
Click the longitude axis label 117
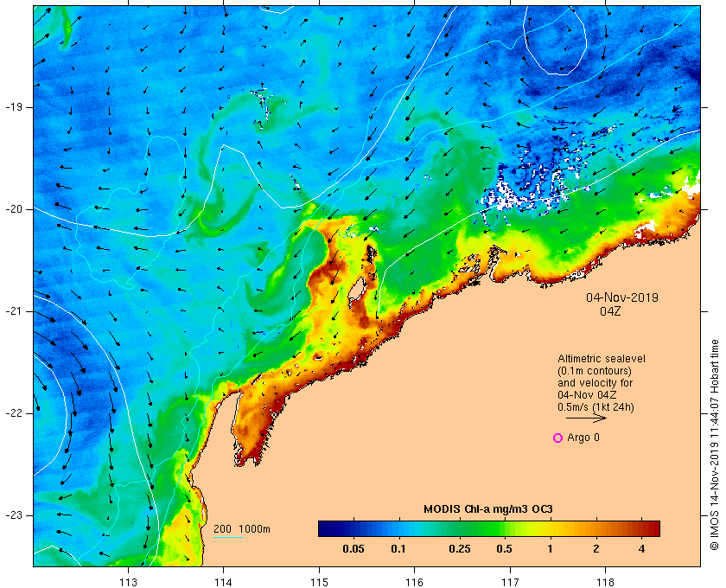coord(510,583)
